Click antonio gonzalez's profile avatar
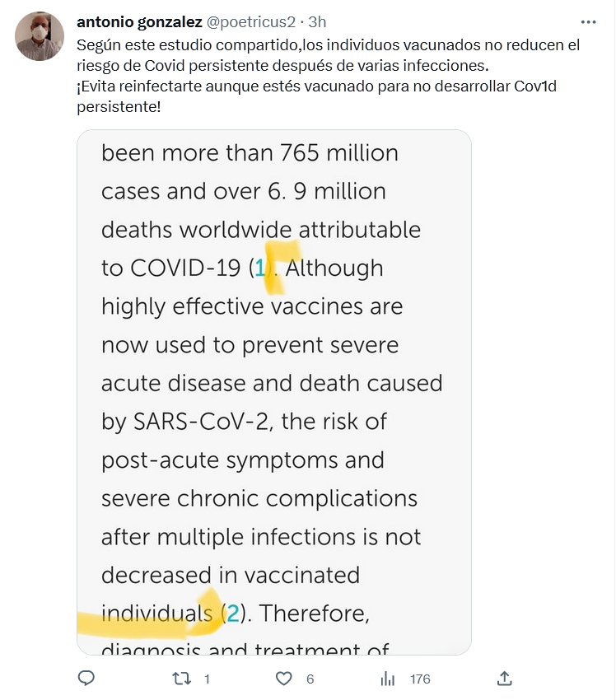The width and height of the screenshot is (616, 700). [x=40, y=36]
